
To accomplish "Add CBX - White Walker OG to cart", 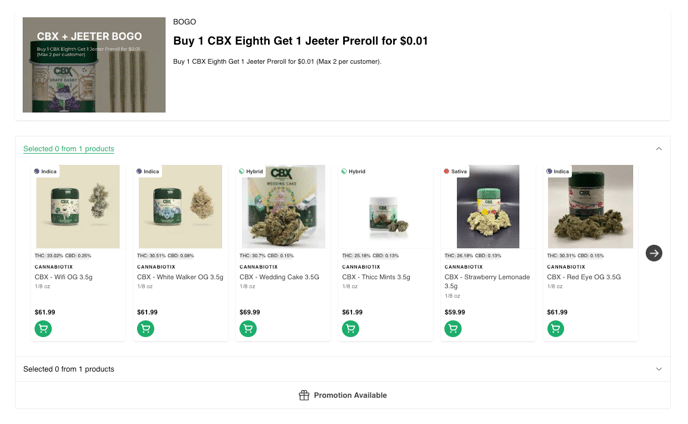I will pos(146,328).
